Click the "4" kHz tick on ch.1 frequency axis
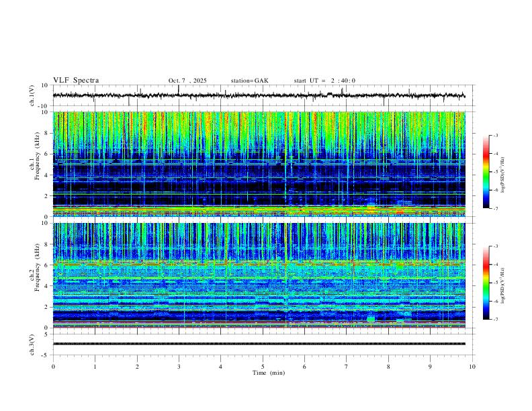The width and height of the screenshot is (532, 411). pyautogui.click(x=47, y=175)
